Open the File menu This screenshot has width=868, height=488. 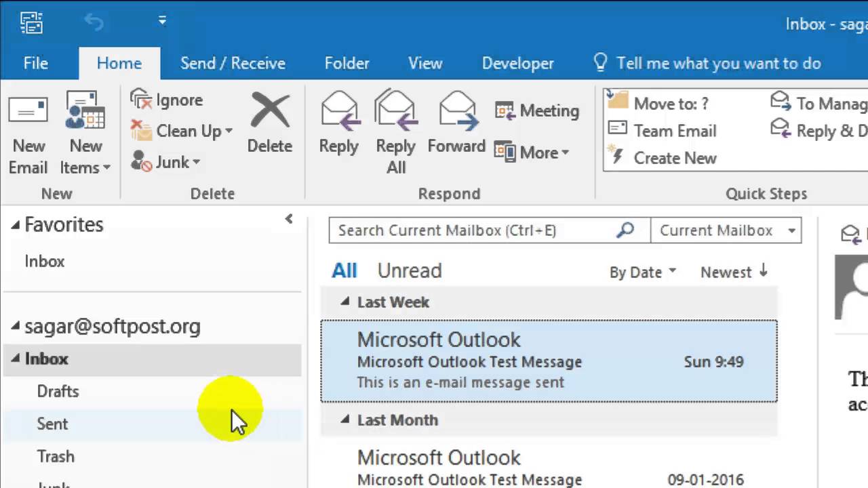click(35, 63)
